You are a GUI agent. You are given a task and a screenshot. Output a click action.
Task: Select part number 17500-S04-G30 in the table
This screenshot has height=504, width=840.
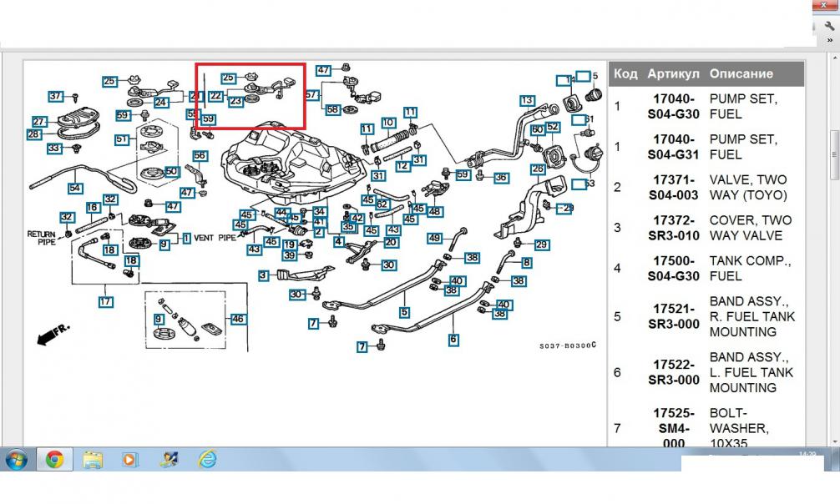click(x=673, y=269)
